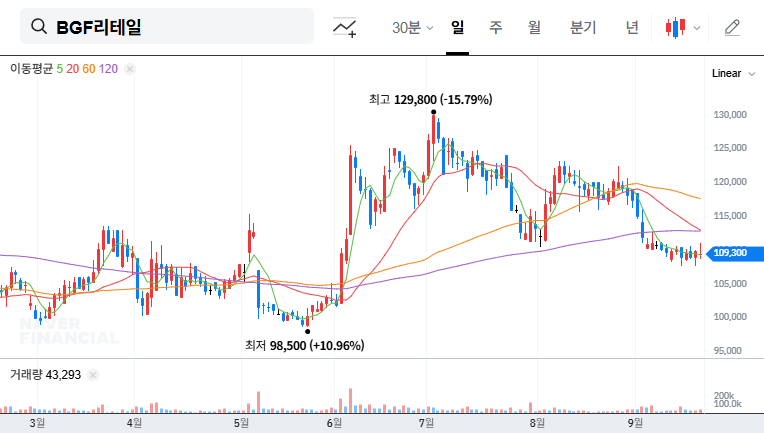Click the candlestick chart type icon
Image resolution: width=764 pixels, height=433 pixels.
(x=676, y=27)
